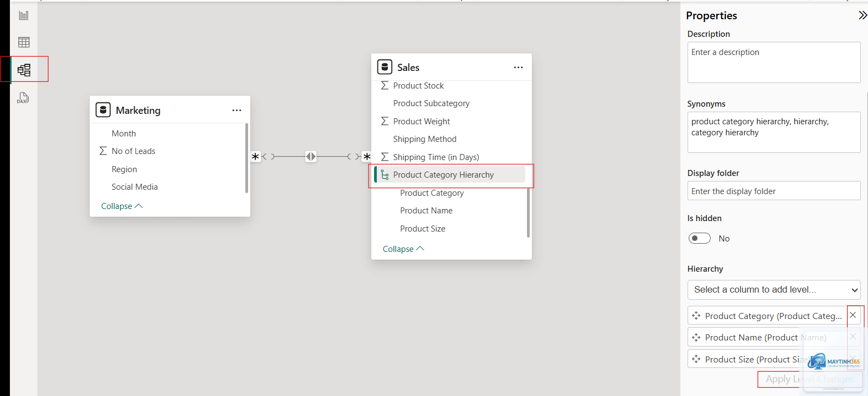The height and width of the screenshot is (396, 868).
Task: Click the sigma icon beside No of Leads
Action: 103,151
